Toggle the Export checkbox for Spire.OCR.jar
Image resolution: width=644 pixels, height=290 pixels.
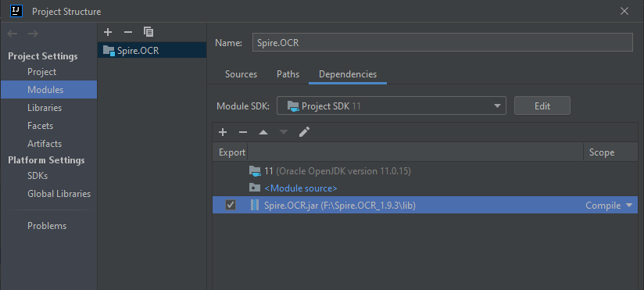click(231, 205)
